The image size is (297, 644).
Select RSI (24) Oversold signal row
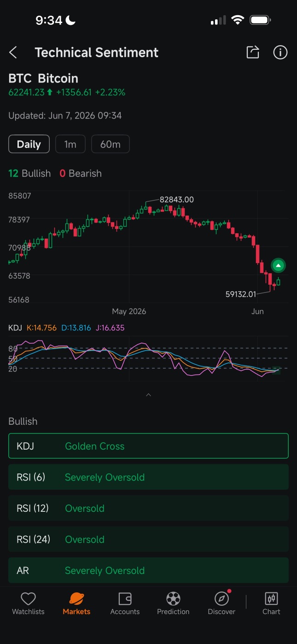(148, 539)
